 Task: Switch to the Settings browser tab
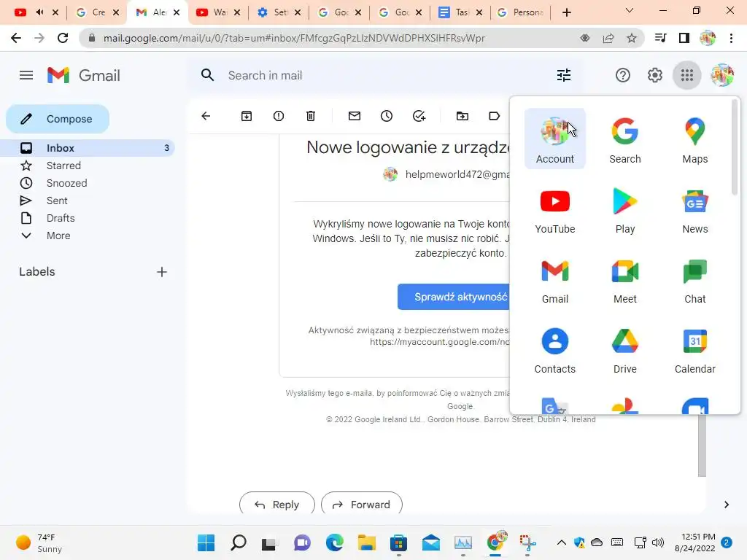(x=279, y=12)
